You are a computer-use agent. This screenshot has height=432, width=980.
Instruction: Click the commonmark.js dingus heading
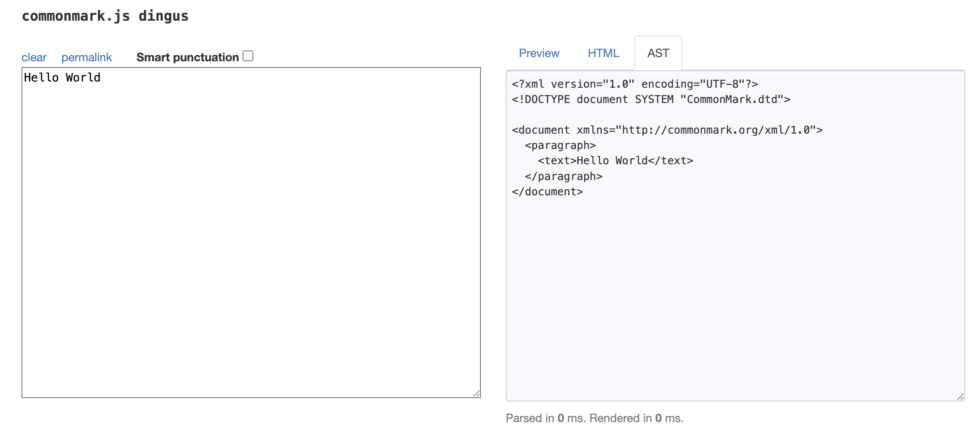pyautogui.click(x=106, y=16)
